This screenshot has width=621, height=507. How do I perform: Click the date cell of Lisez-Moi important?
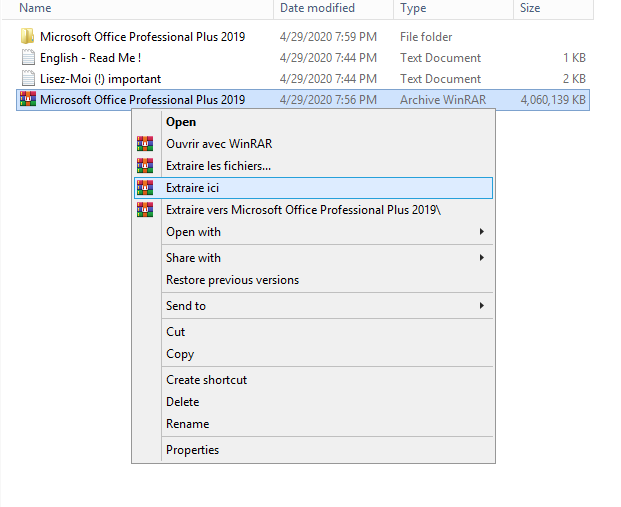tap(328, 79)
